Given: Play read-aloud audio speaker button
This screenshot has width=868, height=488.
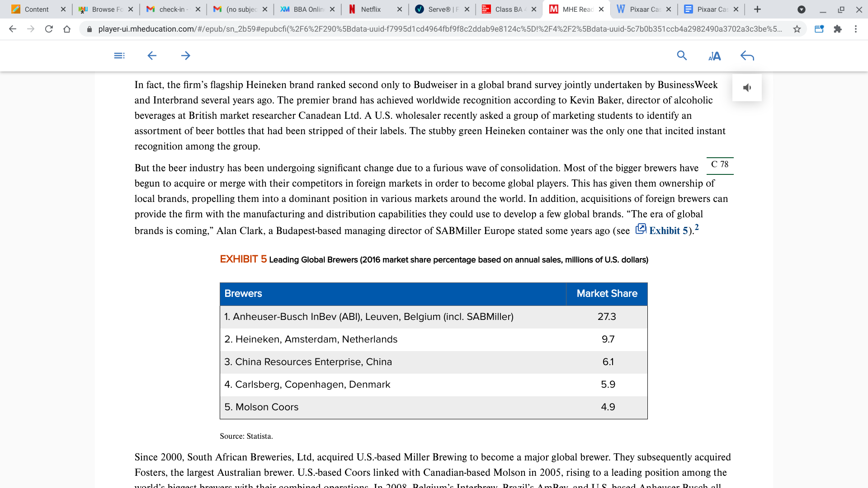Looking at the screenshot, I should coord(747,88).
